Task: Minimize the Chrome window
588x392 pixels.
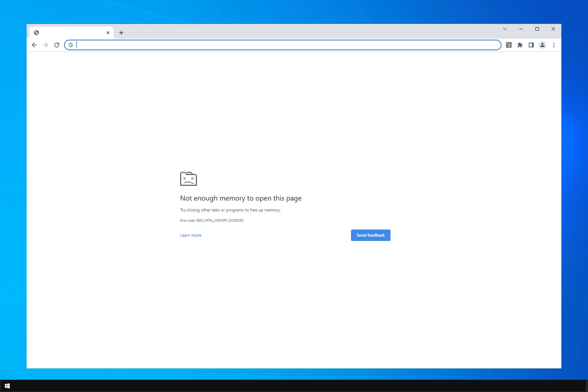Action: 521,29
